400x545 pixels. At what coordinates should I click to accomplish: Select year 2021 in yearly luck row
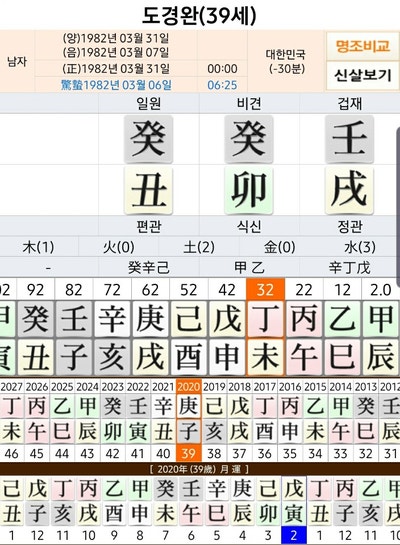tap(163, 387)
